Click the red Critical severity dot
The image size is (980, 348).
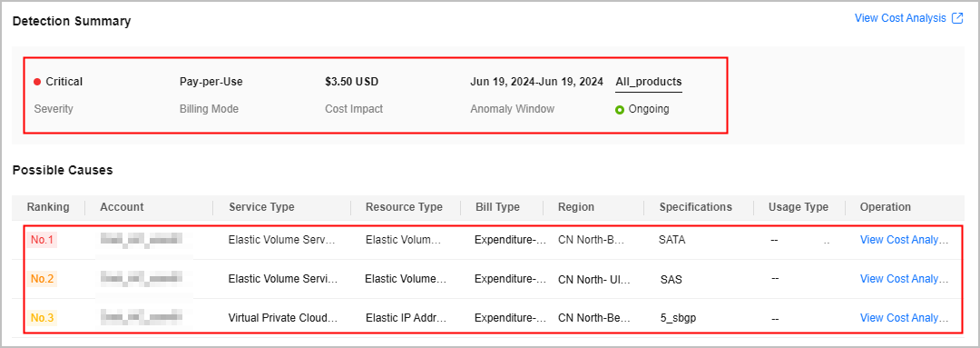pos(37,82)
